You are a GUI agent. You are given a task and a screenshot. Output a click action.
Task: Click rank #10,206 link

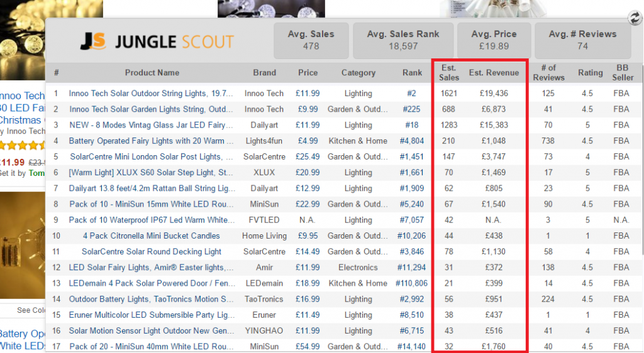[411, 236]
